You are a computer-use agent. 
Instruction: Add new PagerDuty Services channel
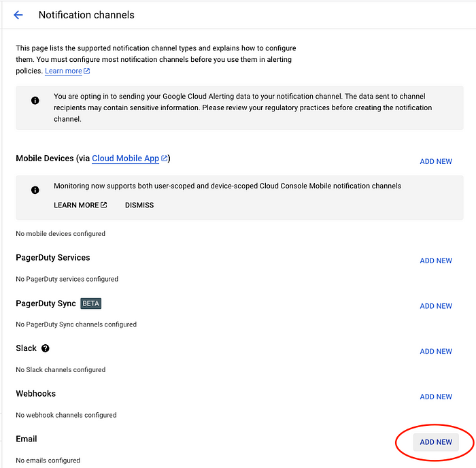point(436,261)
